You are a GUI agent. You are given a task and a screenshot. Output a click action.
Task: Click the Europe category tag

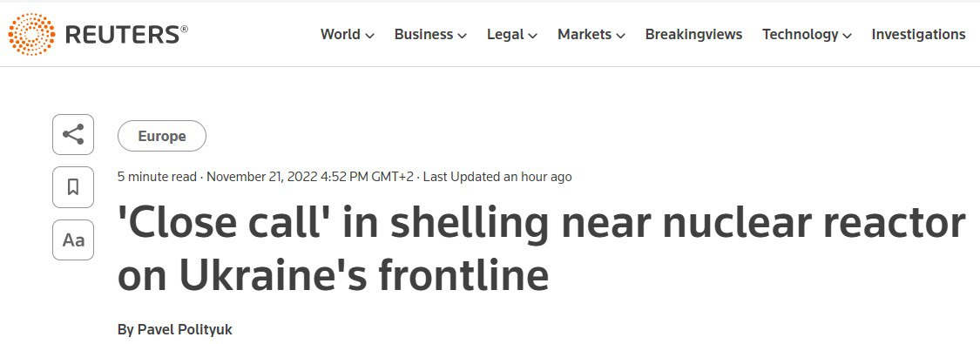click(162, 136)
